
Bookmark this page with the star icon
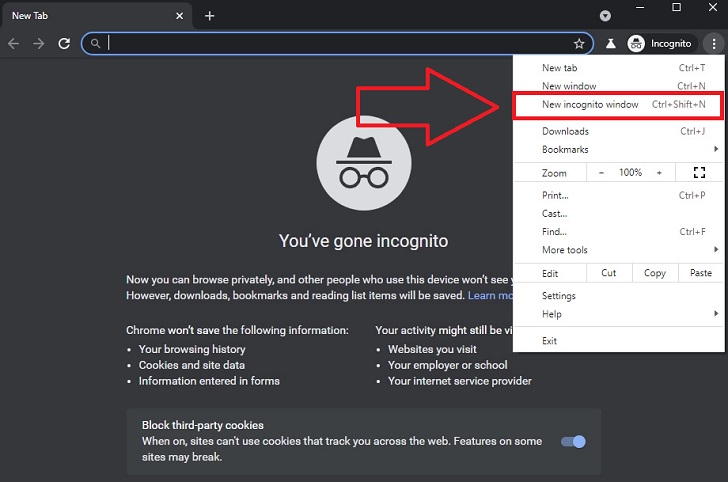pos(579,44)
